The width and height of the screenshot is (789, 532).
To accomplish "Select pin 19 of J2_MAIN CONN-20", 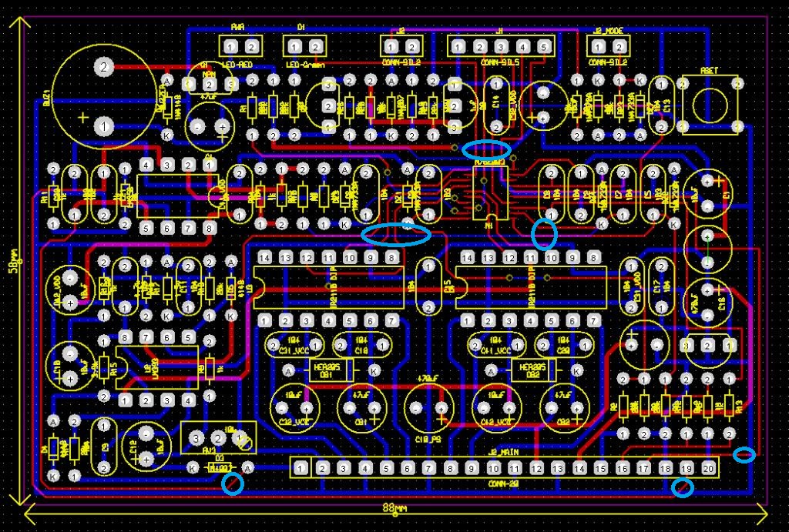I will (x=687, y=469).
